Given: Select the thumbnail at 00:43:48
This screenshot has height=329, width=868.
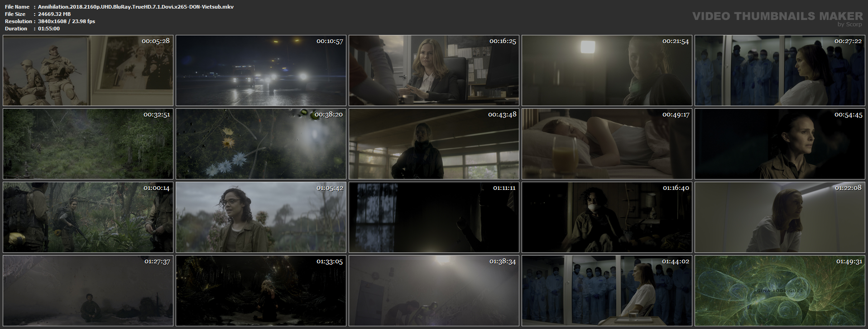Looking at the screenshot, I should coord(434,144).
